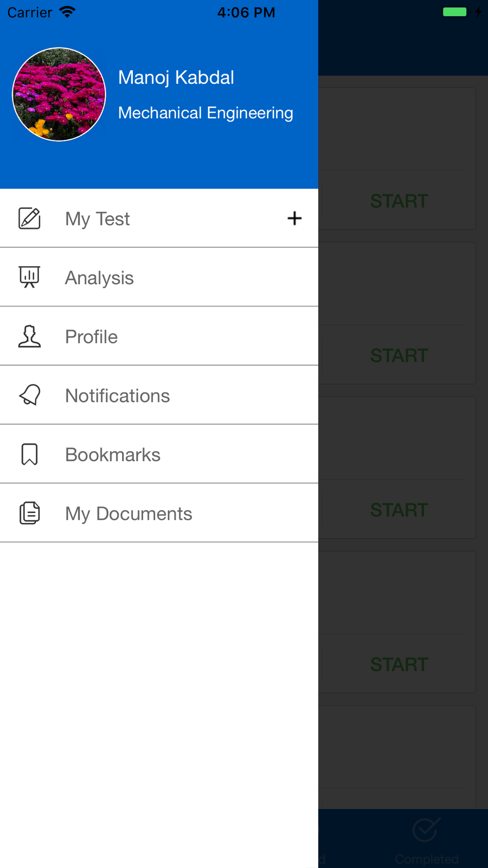Screen dimensions: 488x868
Task: Open My Documents from the drawer
Action: point(159,513)
